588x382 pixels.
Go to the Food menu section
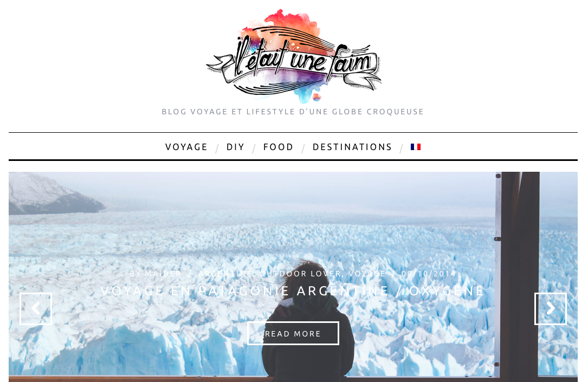(278, 147)
